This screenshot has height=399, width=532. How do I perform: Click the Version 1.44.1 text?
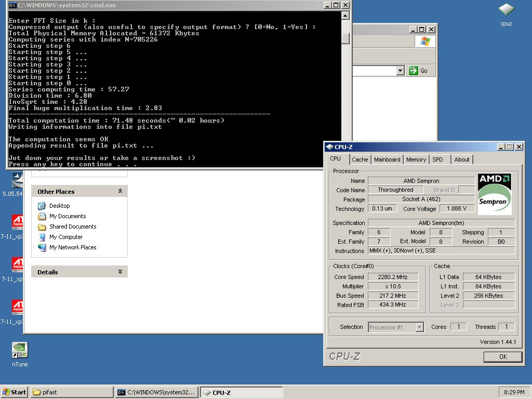[497, 342]
